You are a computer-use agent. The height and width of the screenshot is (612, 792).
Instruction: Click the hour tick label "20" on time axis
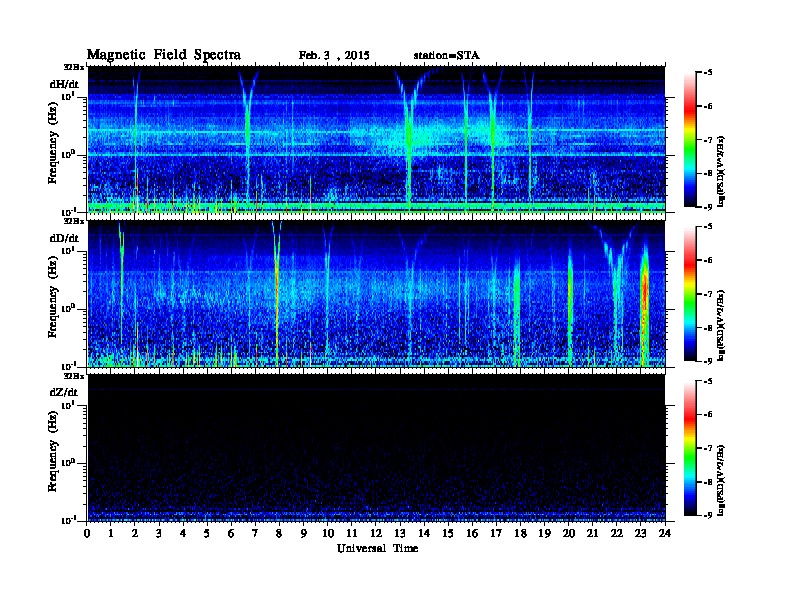click(x=569, y=533)
